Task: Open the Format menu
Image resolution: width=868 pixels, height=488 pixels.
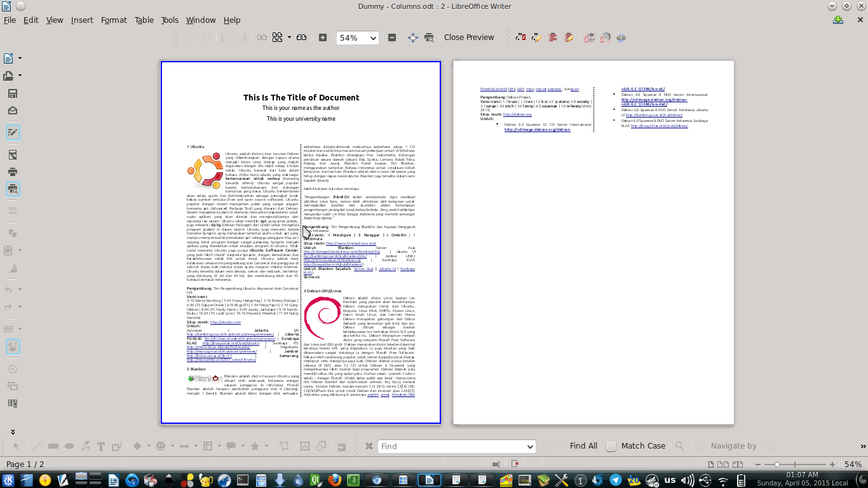Action: pyautogui.click(x=114, y=20)
